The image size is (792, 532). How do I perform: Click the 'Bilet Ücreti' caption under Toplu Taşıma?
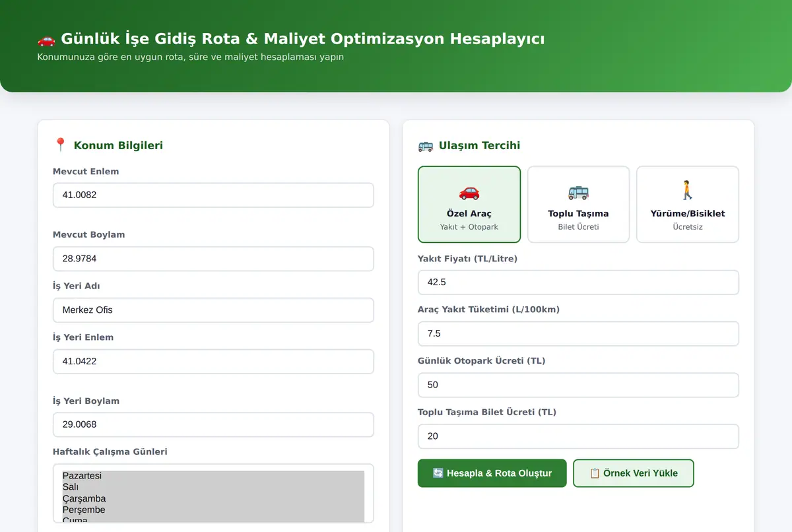pos(578,227)
